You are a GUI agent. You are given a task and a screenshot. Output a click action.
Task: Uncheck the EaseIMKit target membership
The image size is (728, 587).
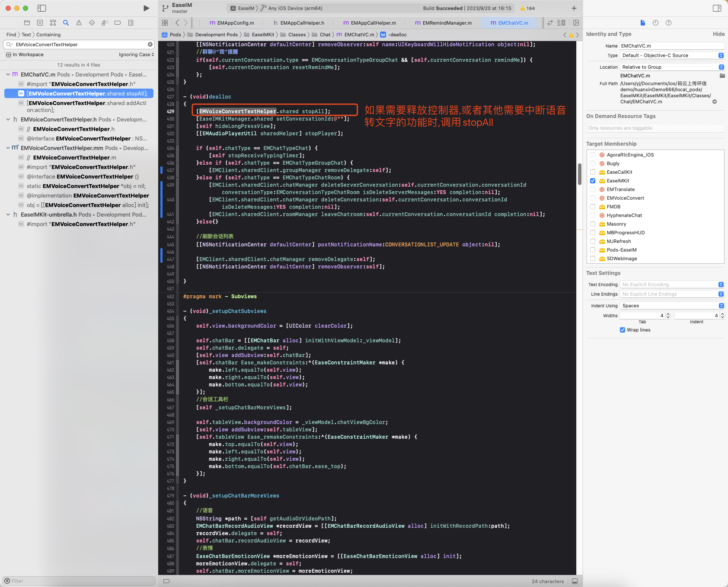pyautogui.click(x=593, y=181)
